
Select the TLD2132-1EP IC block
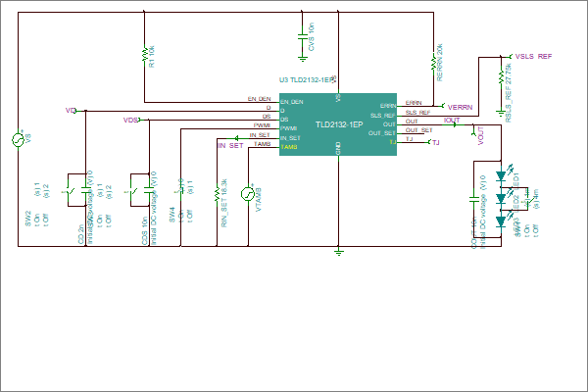click(338, 124)
